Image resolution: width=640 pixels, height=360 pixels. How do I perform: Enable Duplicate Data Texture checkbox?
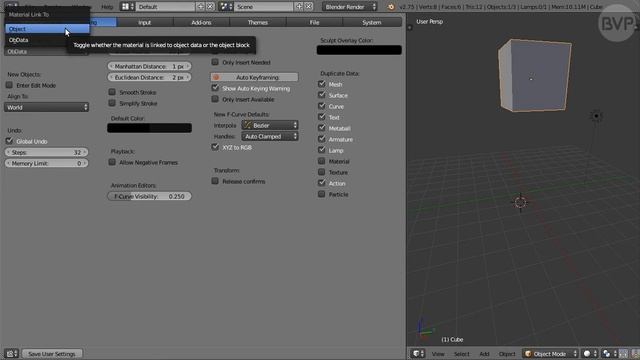(322, 172)
